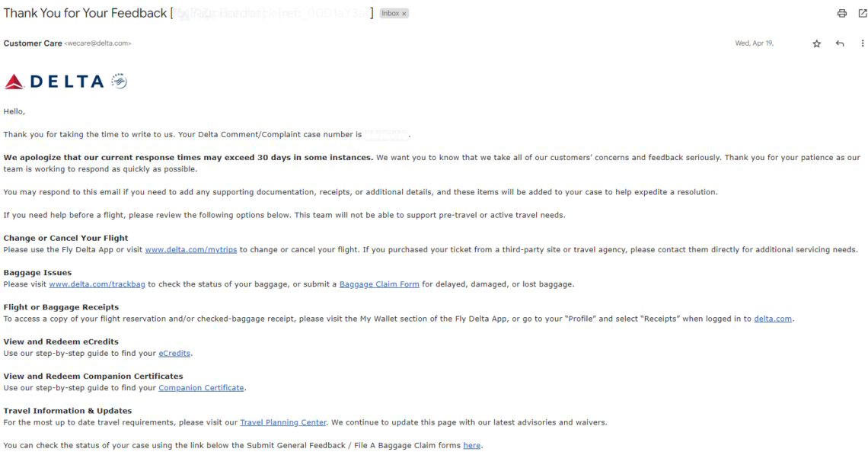Remove the Inbox label from this conversation

coord(404,14)
